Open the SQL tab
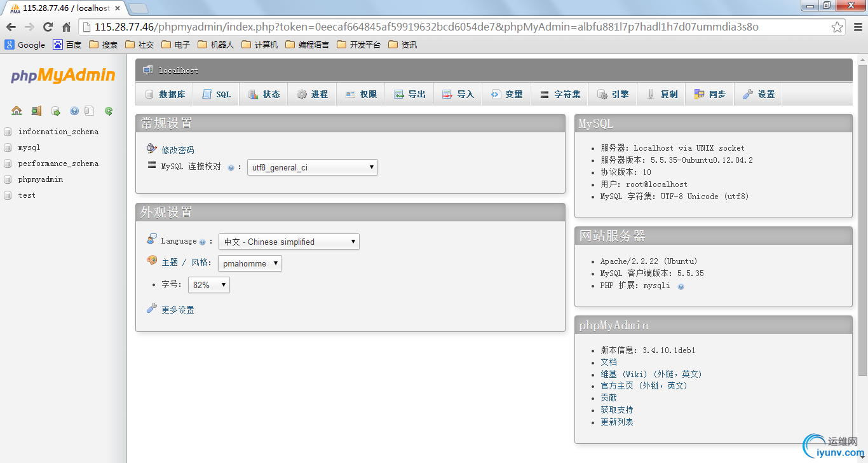 click(216, 94)
